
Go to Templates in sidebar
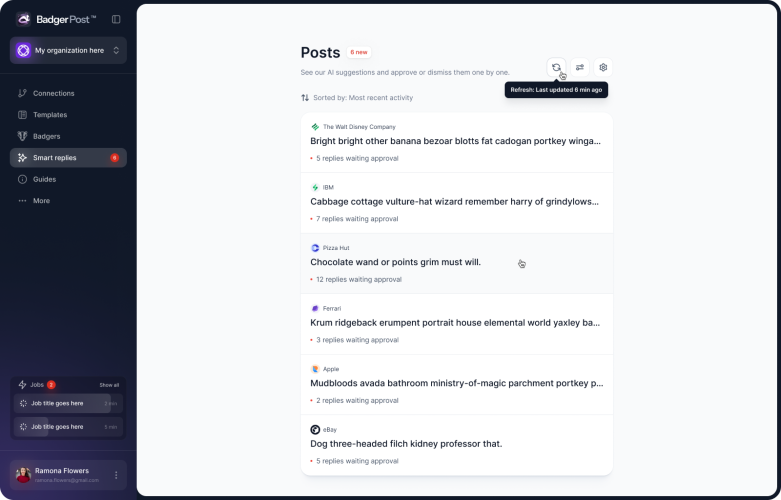click(x=50, y=115)
